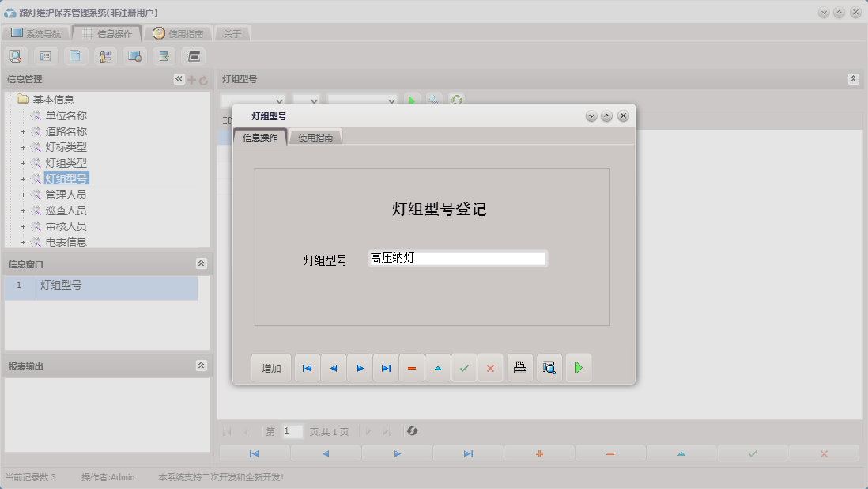Image resolution: width=868 pixels, height=489 pixels.
Task: Click the last record navigation button in the dialog
Action: tap(386, 367)
